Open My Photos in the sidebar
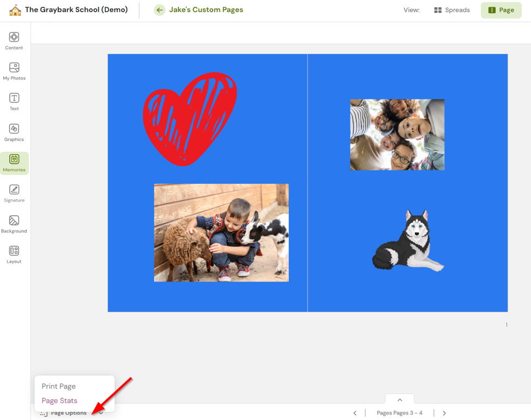The height and width of the screenshot is (420, 531). [14, 71]
